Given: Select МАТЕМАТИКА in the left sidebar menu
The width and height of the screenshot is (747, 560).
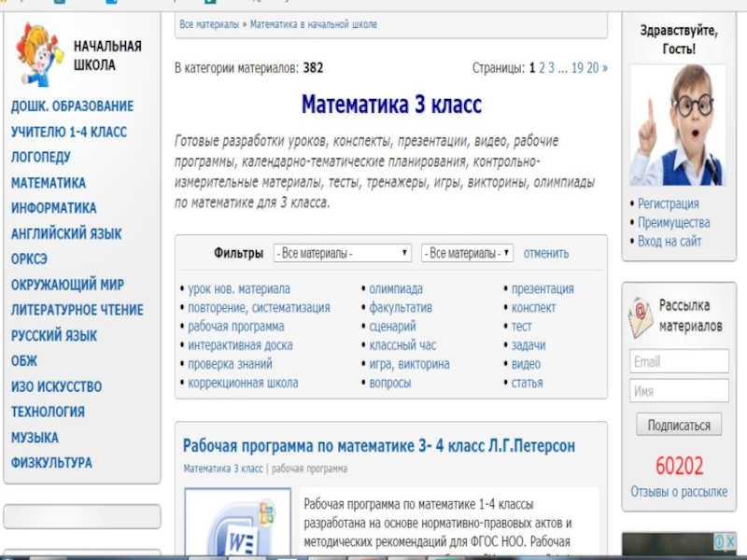Looking at the screenshot, I should click(x=49, y=183).
